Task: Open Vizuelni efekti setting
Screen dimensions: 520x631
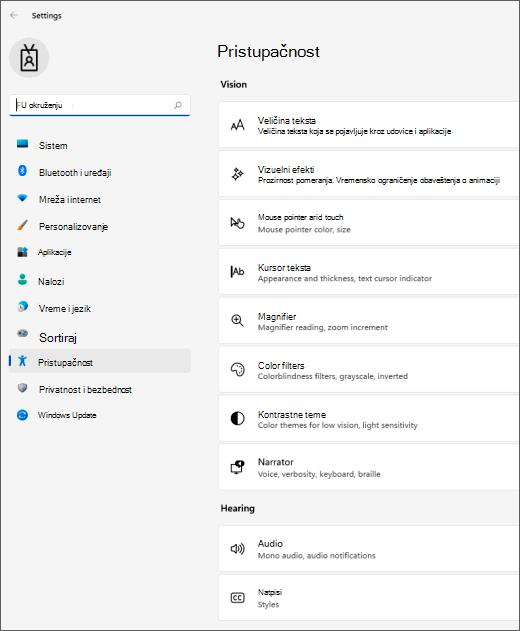Action: [x=369, y=174]
